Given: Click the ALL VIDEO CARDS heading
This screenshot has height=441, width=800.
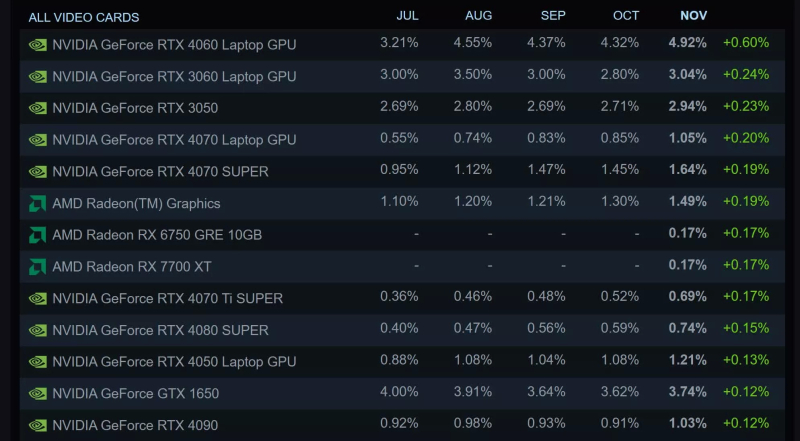Looking at the screenshot, I should coord(84,17).
